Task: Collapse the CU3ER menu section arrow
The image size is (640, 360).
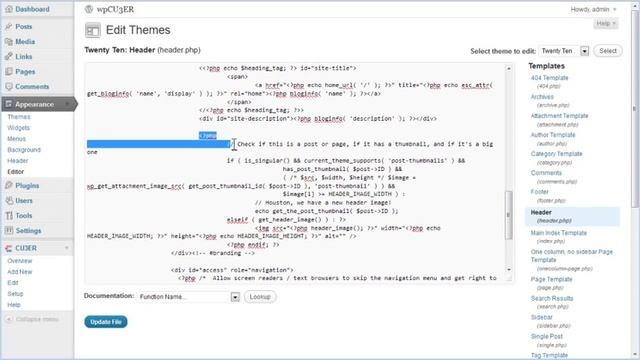Action: click(x=67, y=248)
